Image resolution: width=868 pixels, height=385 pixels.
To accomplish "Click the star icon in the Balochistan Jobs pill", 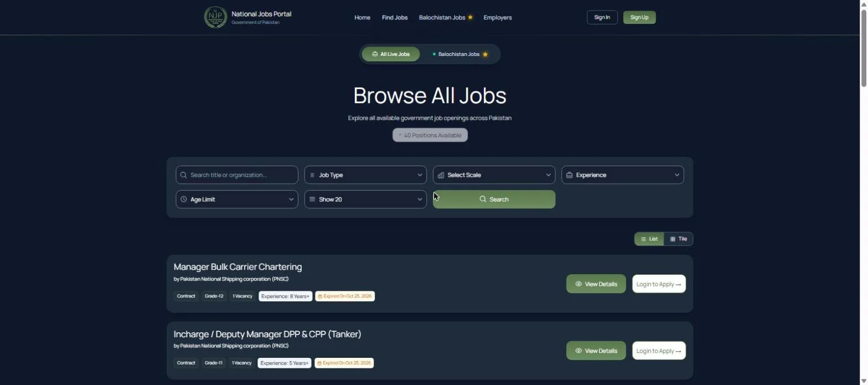I will tap(485, 54).
